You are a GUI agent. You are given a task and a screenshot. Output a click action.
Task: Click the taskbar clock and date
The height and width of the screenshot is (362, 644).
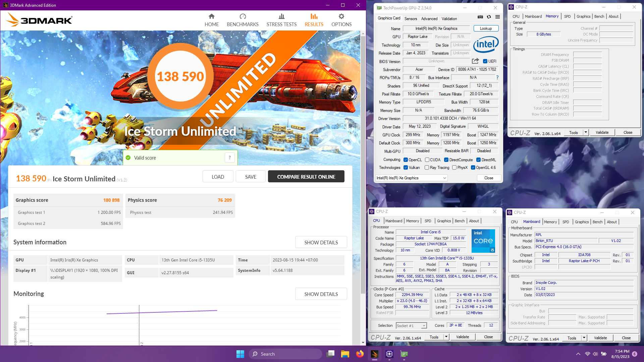620,354
